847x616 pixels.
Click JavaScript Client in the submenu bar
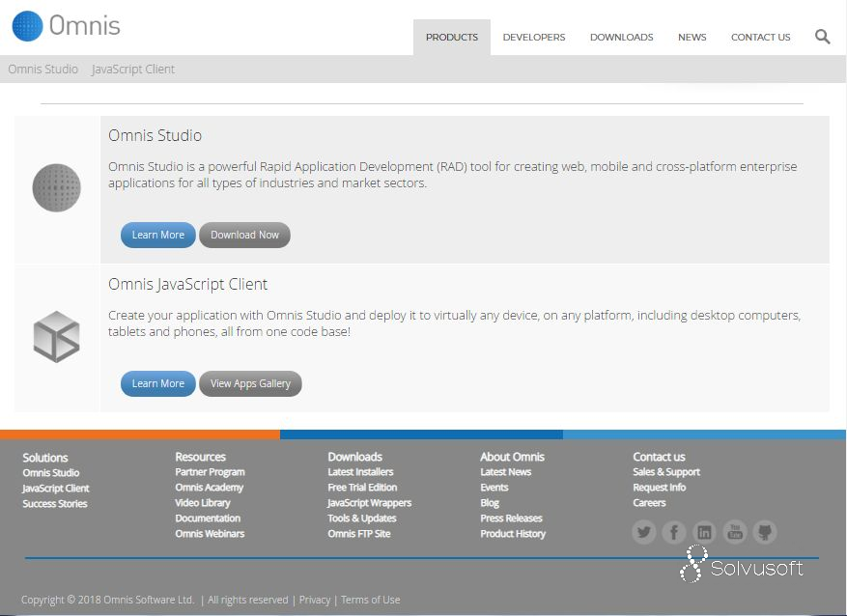point(133,70)
